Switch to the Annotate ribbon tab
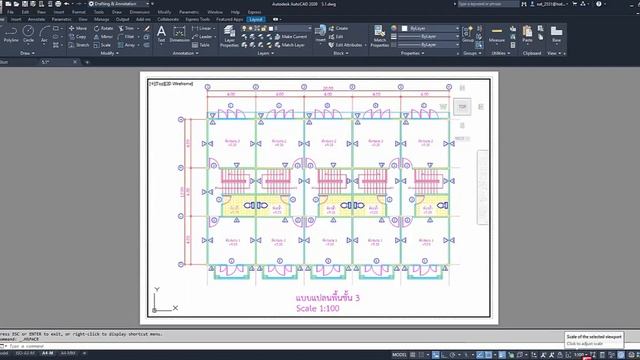The image size is (640, 360). [36, 19]
